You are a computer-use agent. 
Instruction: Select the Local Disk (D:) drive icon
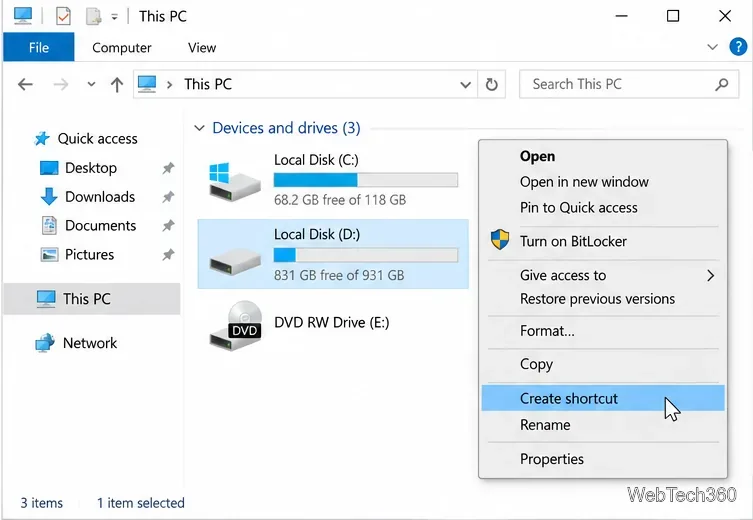tap(235, 262)
